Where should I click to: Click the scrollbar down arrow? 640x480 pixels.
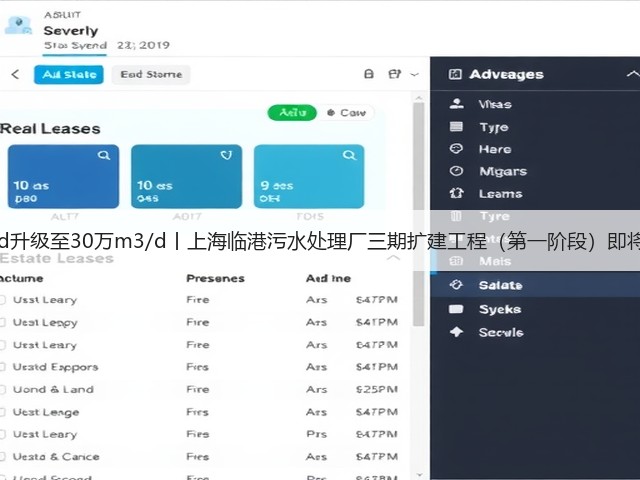pos(419,475)
